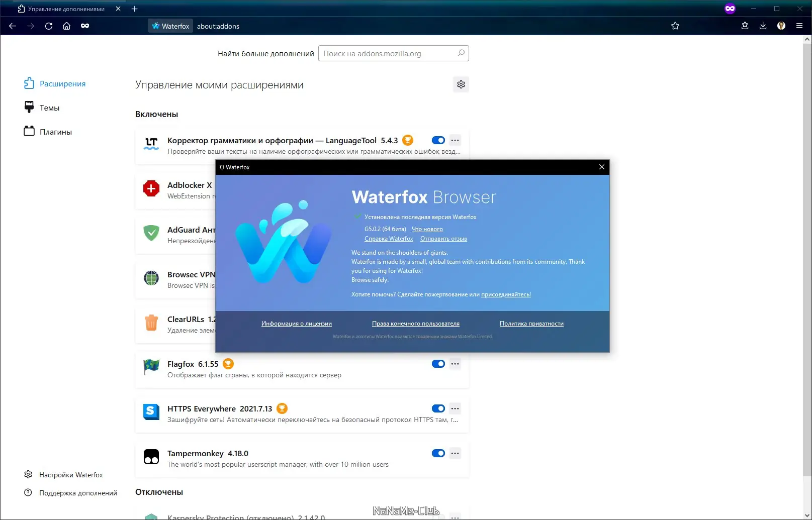
Task: Focus the about:addons address field
Action: tap(218, 26)
